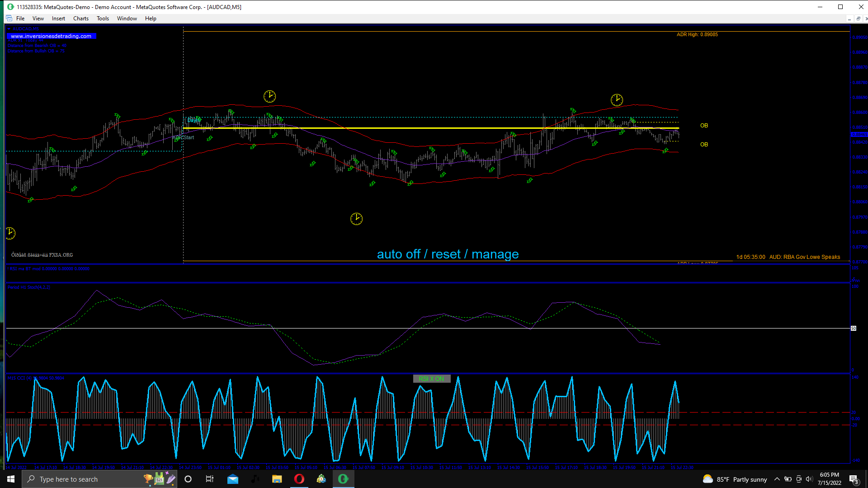Open the Opera browser in the taskbar
Screen dimensions: 868x488
click(x=299, y=479)
